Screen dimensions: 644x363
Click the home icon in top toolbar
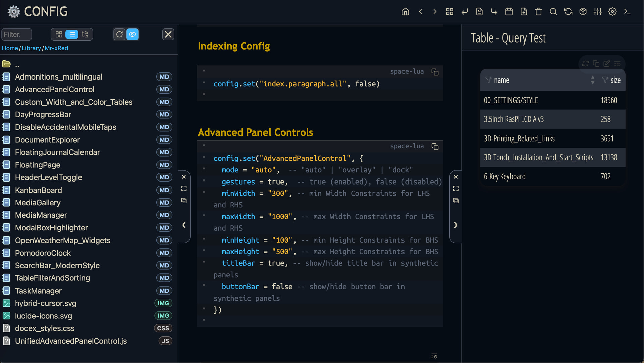pyautogui.click(x=405, y=12)
